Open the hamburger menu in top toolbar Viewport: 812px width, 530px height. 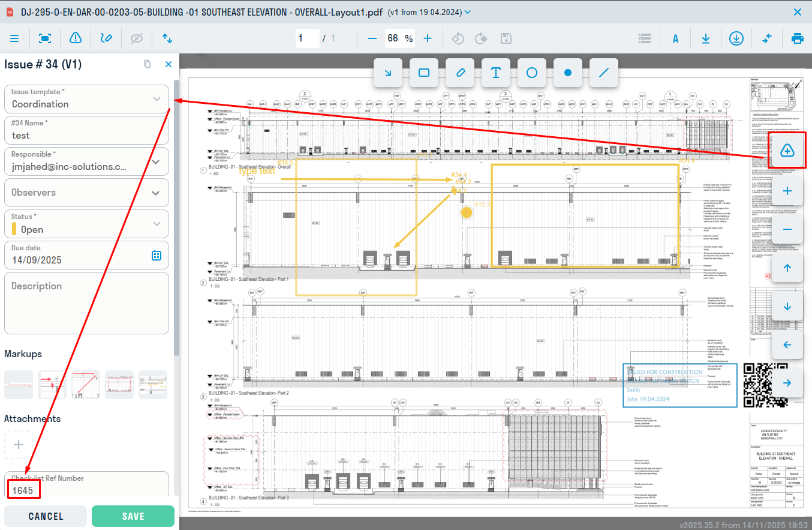[14, 38]
